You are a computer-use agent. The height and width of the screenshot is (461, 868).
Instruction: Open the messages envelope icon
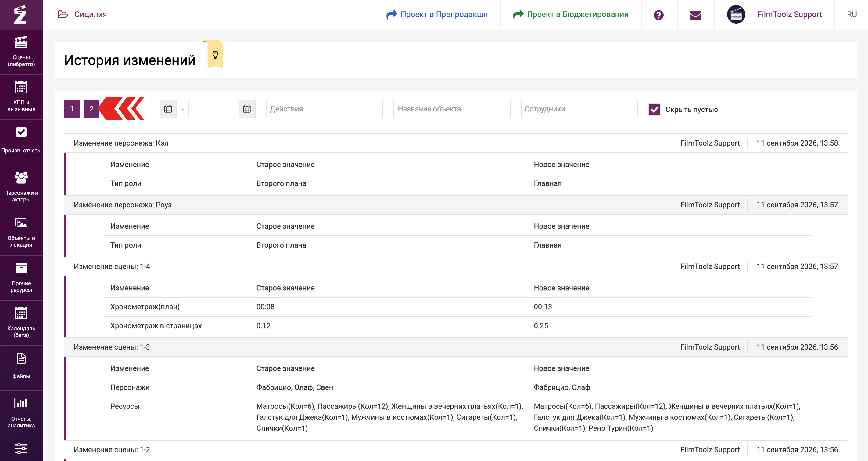coord(695,15)
